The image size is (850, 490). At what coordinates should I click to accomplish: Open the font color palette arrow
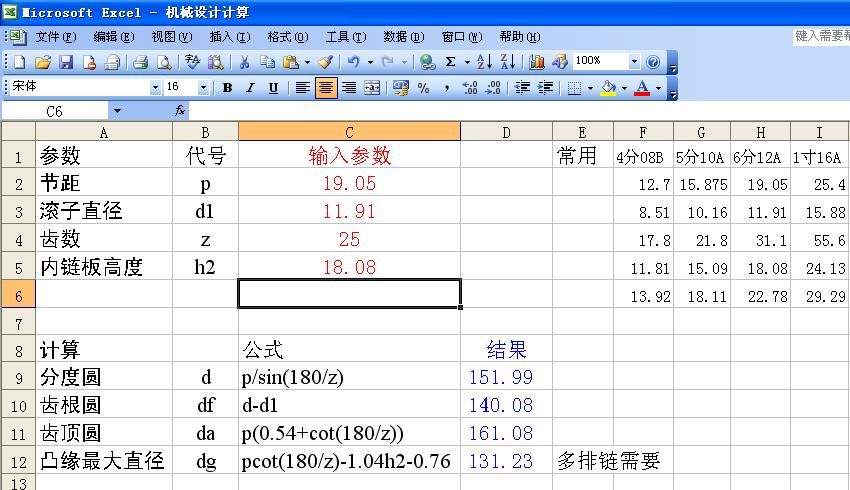point(658,88)
